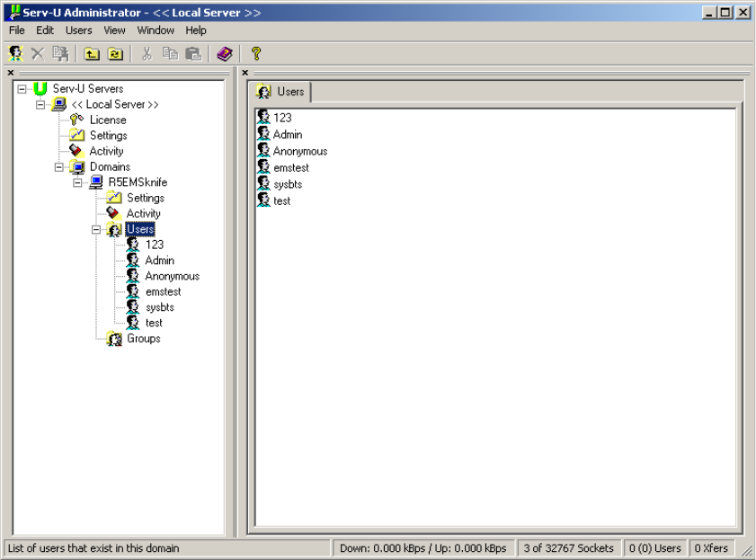The width and height of the screenshot is (756, 560).
Task: Collapse the Serv-U Servers root node
Action: point(22,89)
